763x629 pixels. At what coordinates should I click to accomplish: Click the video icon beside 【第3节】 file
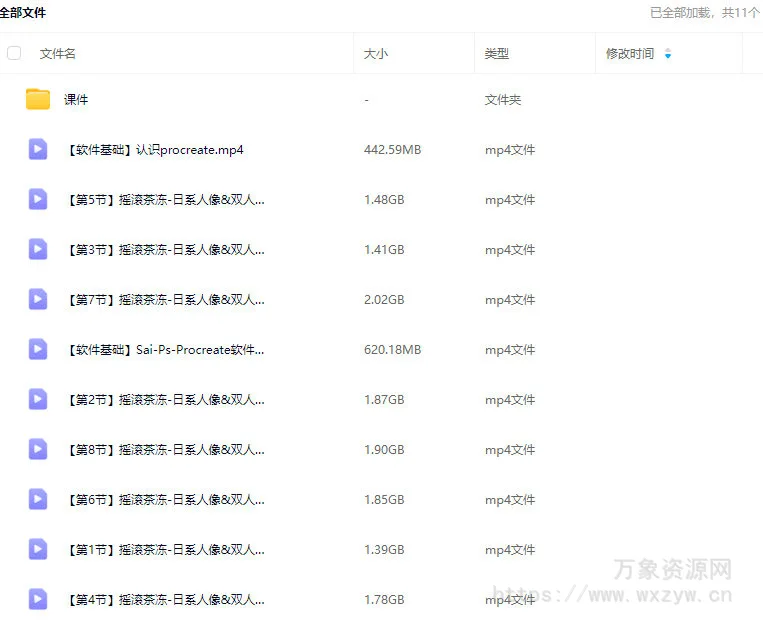pyautogui.click(x=38, y=249)
